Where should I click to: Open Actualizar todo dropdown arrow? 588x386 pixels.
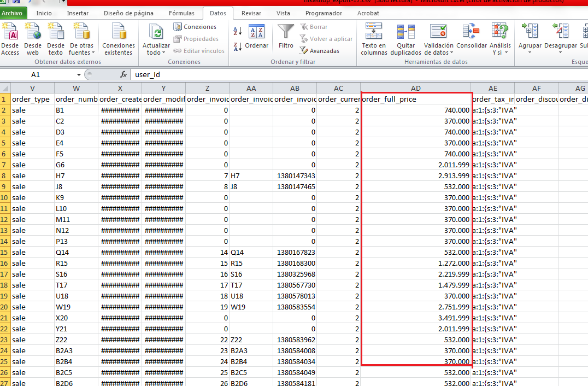click(162, 53)
